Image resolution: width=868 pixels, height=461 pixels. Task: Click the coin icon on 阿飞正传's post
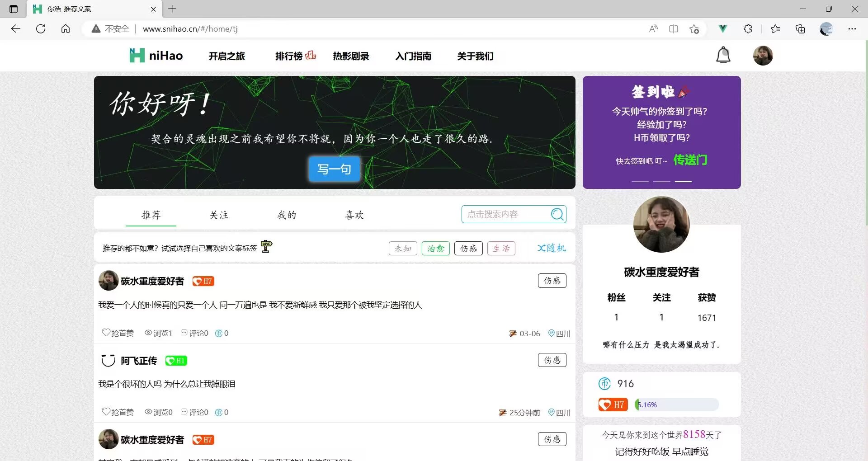coord(219,412)
